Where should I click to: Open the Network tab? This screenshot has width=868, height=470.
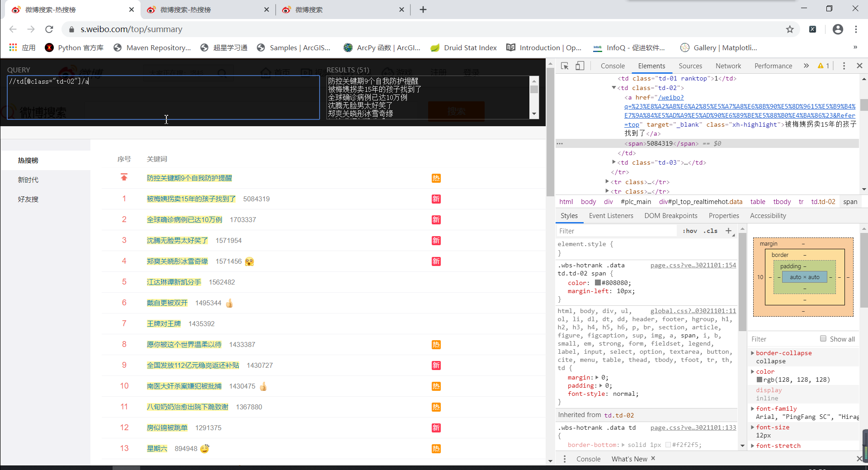pyautogui.click(x=728, y=66)
